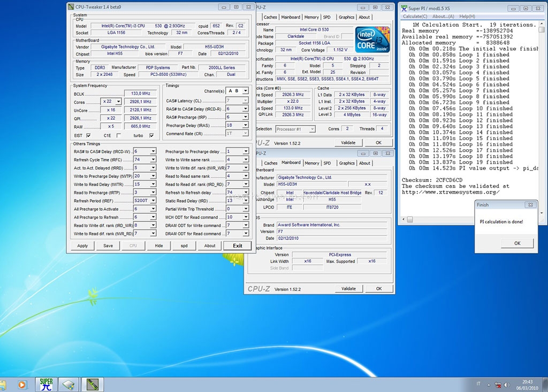Click Validate in CPU-Z processor window
The width and height of the screenshot is (548, 392).
[348, 143]
